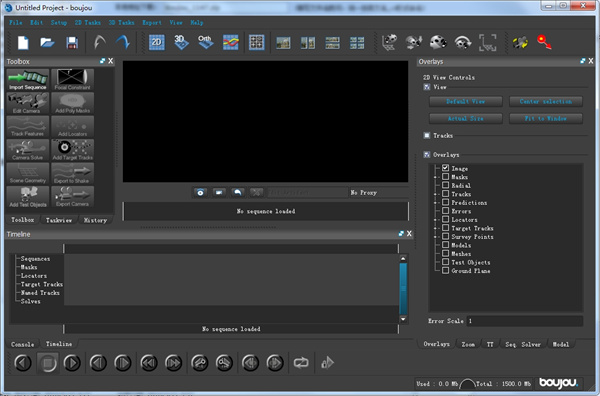Viewport: 600px width, 396px height.
Task: Open a project with the folder icon
Action: (x=47, y=42)
